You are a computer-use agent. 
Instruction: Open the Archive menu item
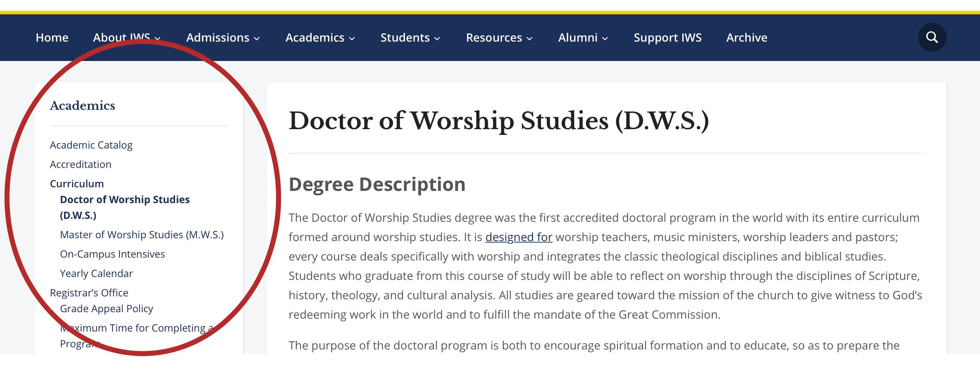coord(746,37)
